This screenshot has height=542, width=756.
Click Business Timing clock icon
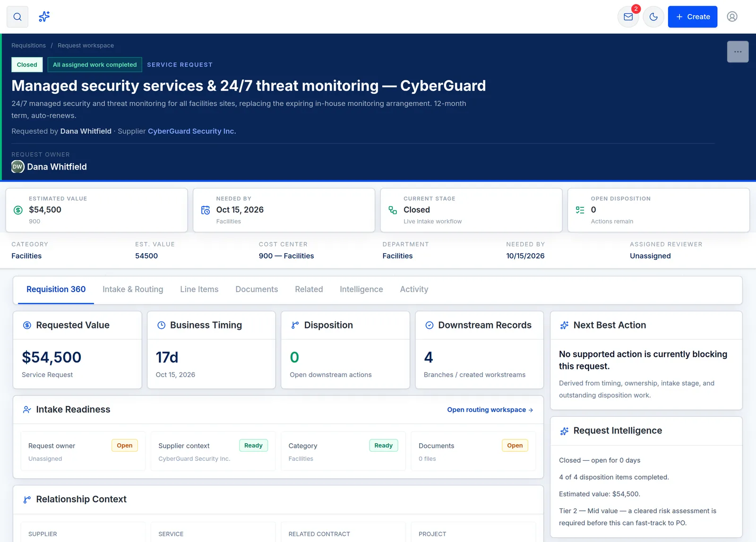[161, 325]
